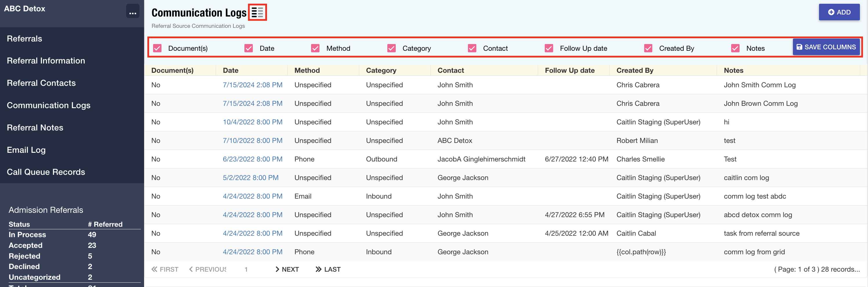Go to the next page of records
The width and height of the screenshot is (868, 287).
287,269
